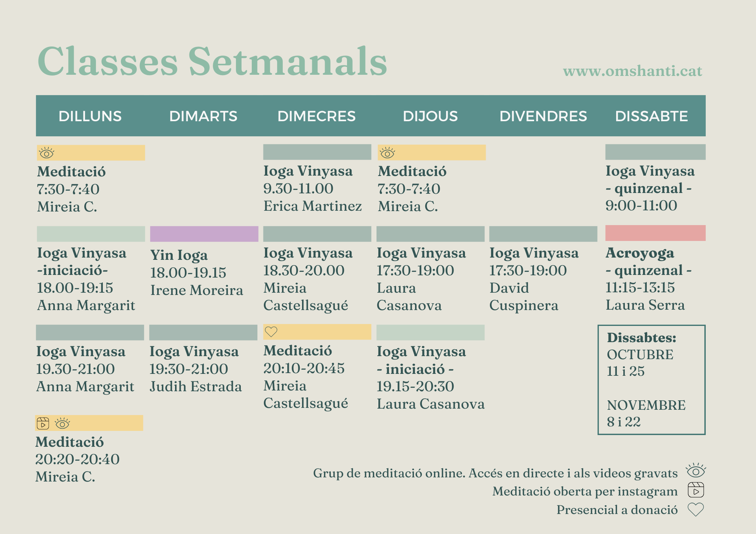
Task: Select the DILLUNS column header
Action: 90,116
